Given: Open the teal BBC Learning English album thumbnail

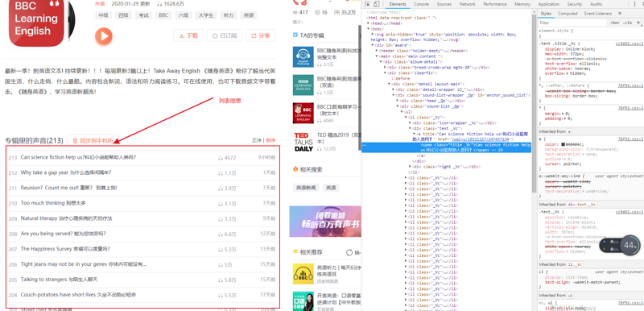Looking at the screenshot, I should pos(303,85).
